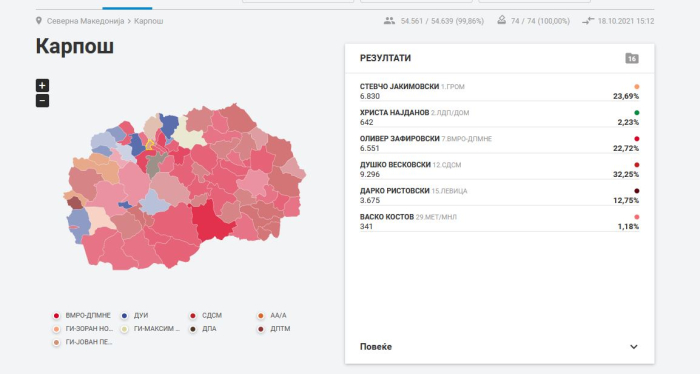Zoom out of the map with minus button

42,101
